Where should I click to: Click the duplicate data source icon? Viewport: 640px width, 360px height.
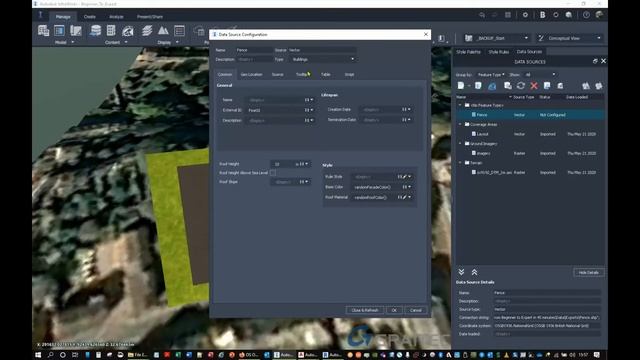pos(508,86)
